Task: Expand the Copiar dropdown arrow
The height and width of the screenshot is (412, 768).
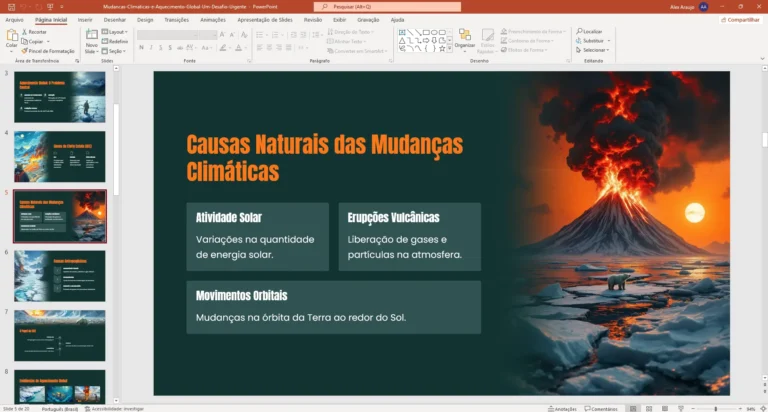Action: [x=48, y=42]
